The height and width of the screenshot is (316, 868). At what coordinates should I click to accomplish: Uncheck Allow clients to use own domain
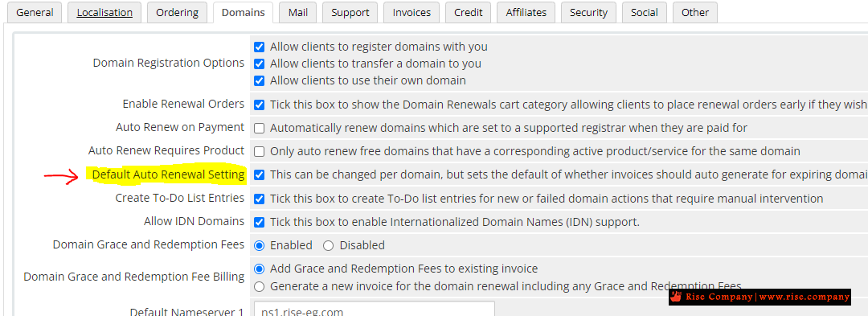[x=259, y=80]
